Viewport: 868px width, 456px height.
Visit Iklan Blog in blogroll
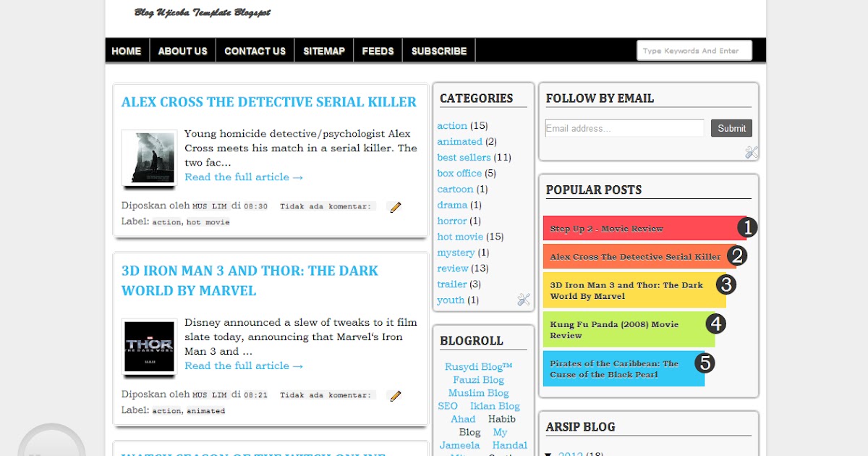point(495,406)
